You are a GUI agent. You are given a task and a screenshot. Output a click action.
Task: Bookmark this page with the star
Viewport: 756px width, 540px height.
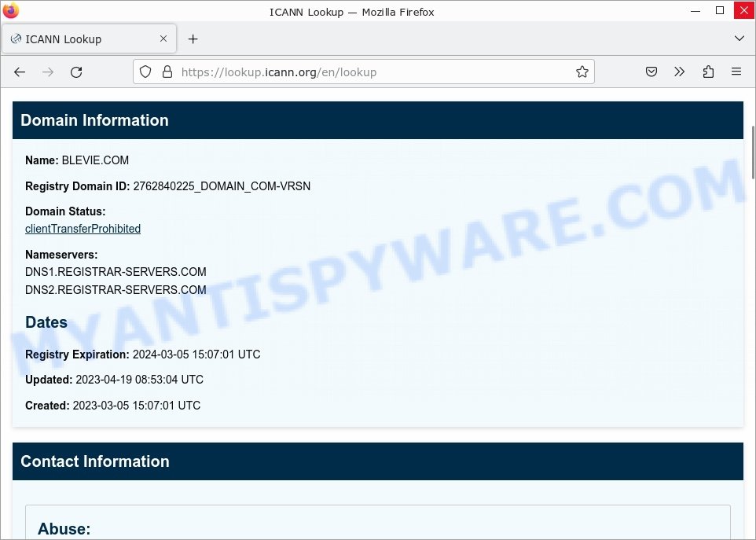point(582,72)
